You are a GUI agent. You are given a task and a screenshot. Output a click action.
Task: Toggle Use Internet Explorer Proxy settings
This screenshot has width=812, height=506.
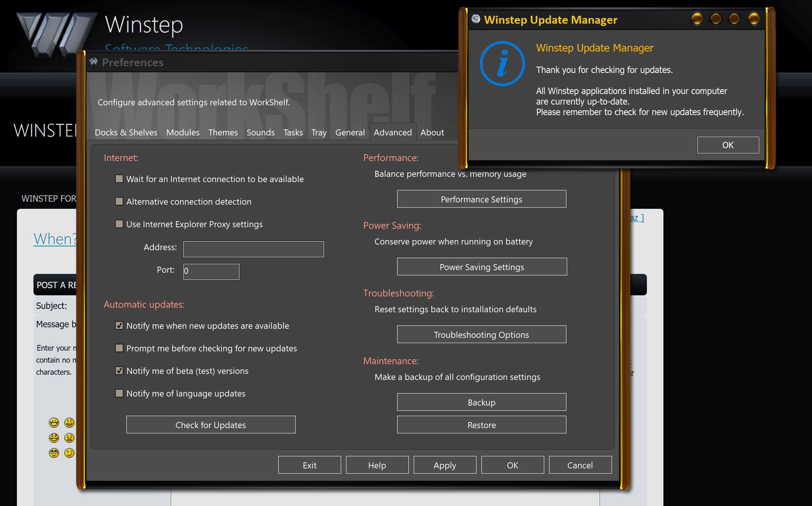[x=119, y=224]
